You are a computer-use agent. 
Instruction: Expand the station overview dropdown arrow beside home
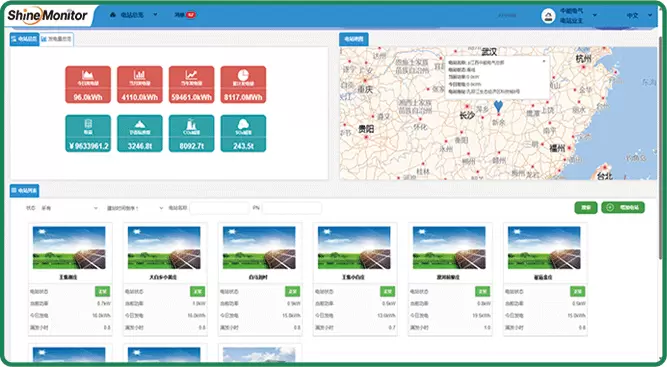tap(155, 15)
